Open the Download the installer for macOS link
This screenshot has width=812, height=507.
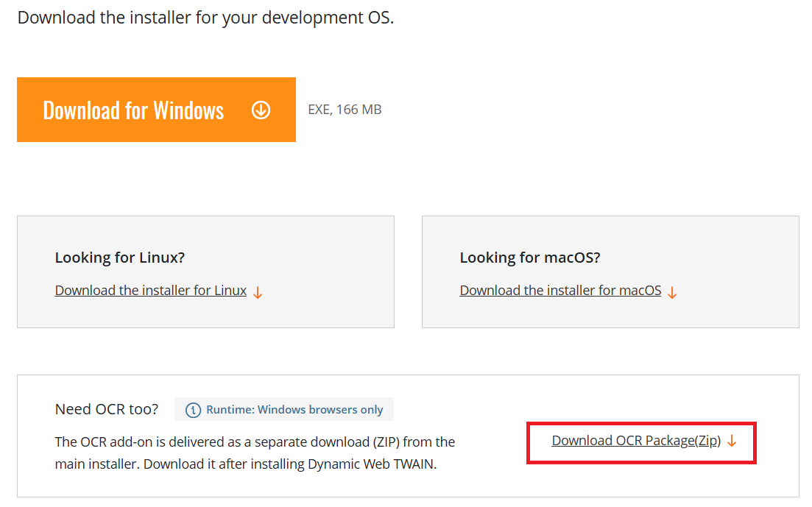560,291
